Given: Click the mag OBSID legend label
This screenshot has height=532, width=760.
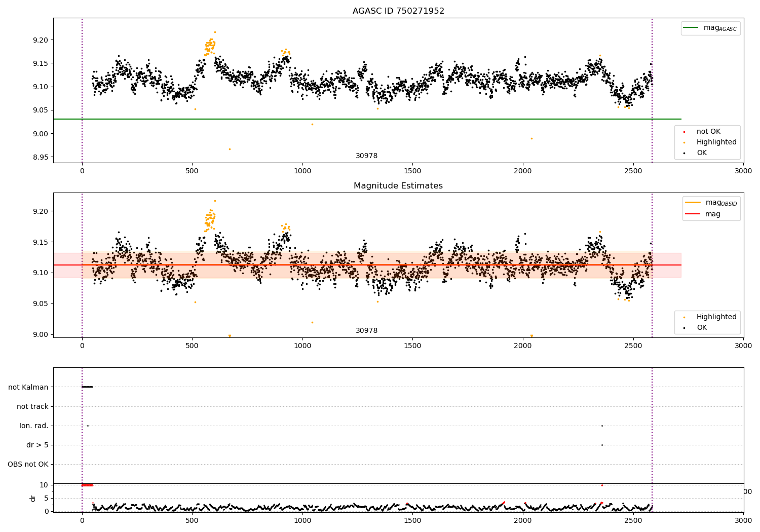Looking at the screenshot, I should pos(721,203).
